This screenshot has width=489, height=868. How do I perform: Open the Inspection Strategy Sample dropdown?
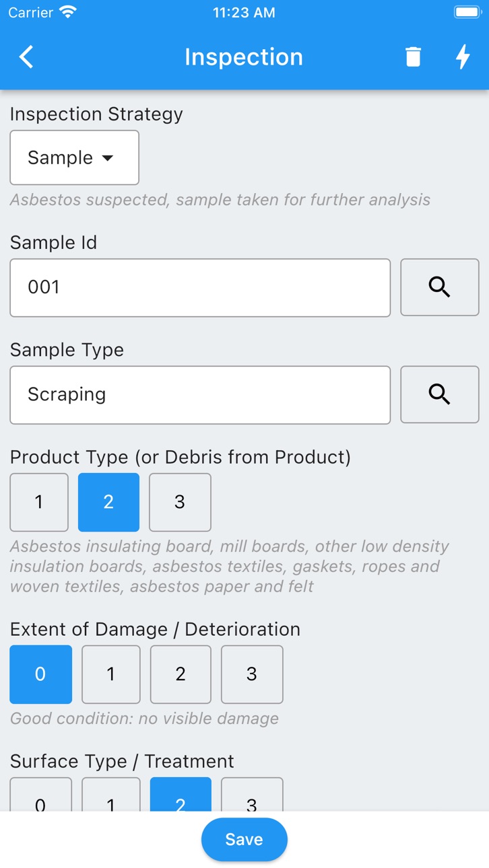(74, 157)
